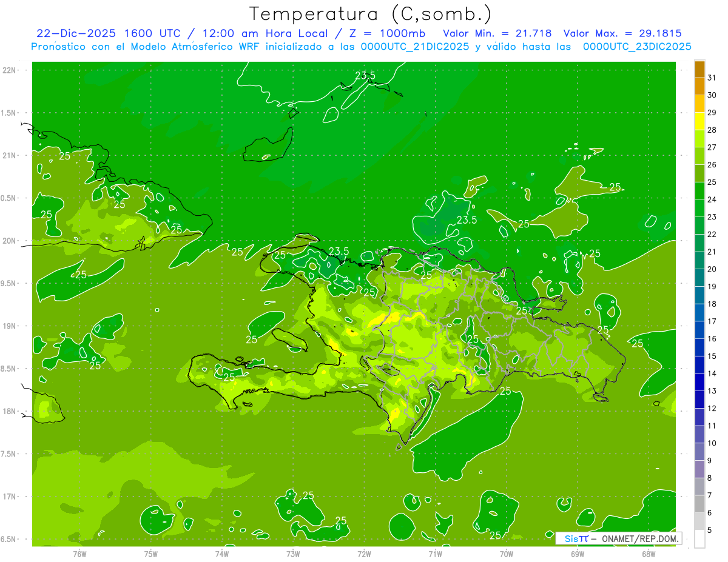Click the legend value '31'

tap(712, 78)
